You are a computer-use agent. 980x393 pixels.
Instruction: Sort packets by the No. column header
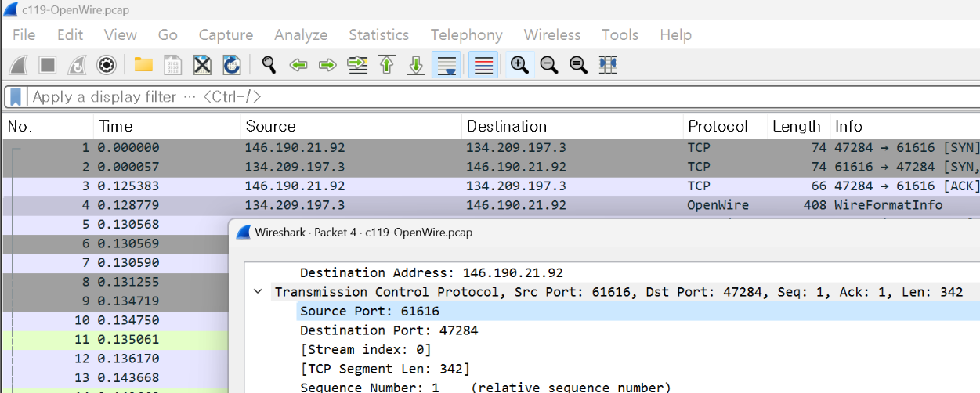pos(47,126)
